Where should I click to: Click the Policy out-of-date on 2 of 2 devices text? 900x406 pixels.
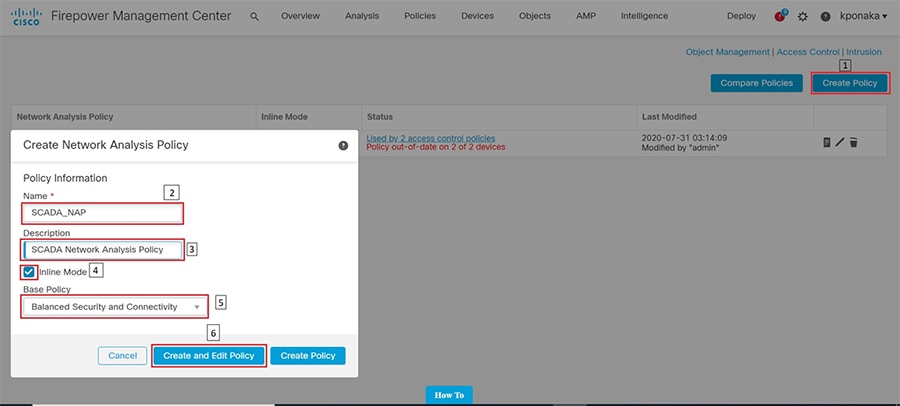[436, 147]
